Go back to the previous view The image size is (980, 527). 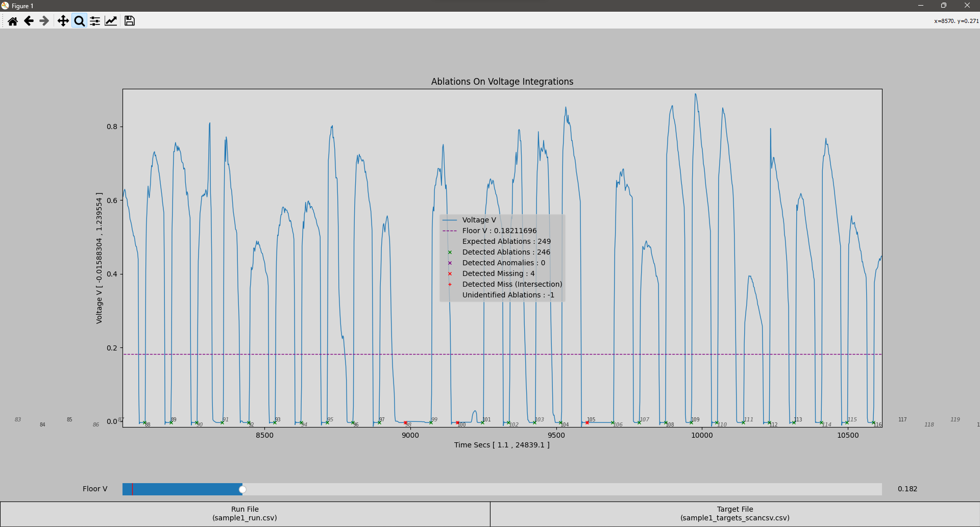29,21
